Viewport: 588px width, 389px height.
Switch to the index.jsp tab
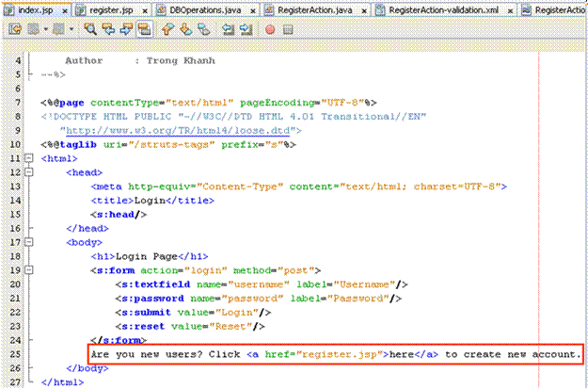[x=36, y=10]
